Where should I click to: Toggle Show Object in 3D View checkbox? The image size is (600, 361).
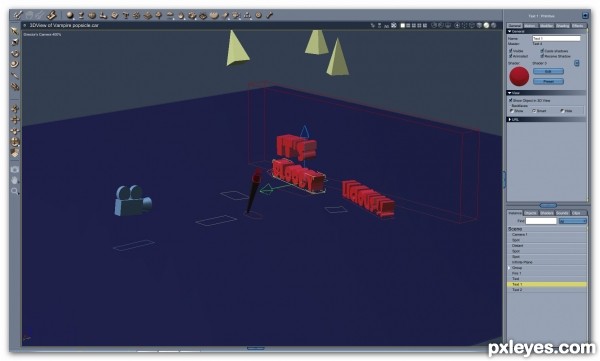tap(510, 100)
